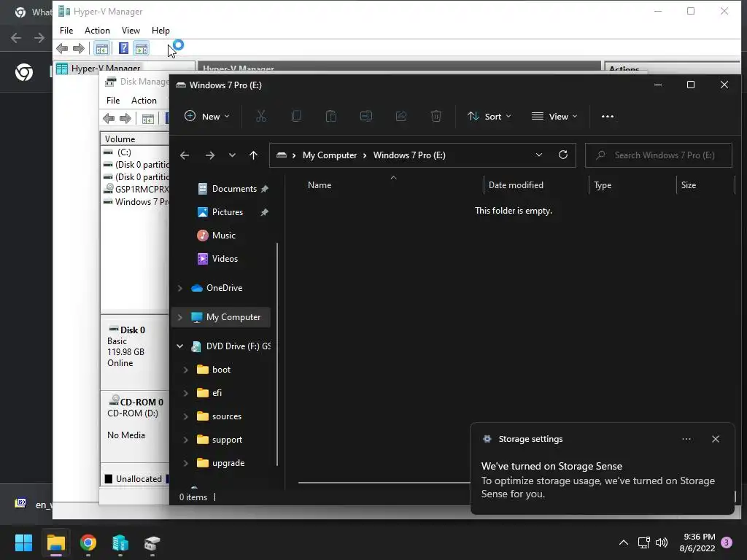Open the Action menu in Hyper-V Manager

pyautogui.click(x=97, y=31)
